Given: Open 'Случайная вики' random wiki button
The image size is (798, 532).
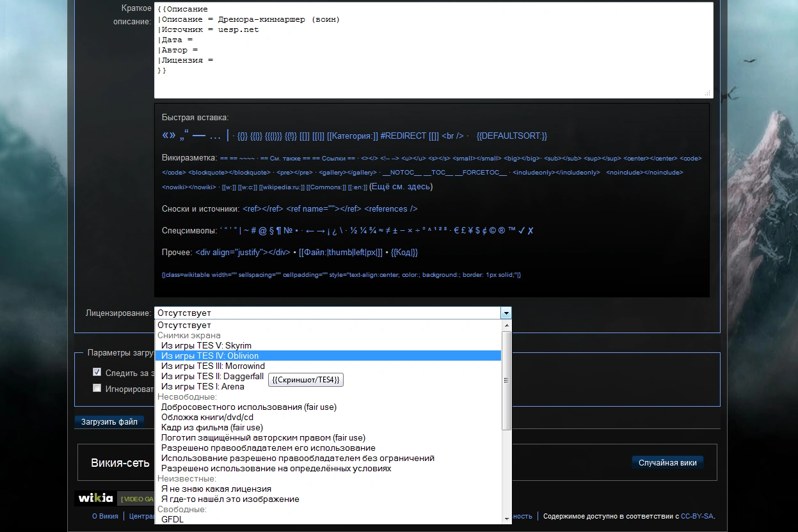Looking at the screenshot, I should click(x=667, y=462).
